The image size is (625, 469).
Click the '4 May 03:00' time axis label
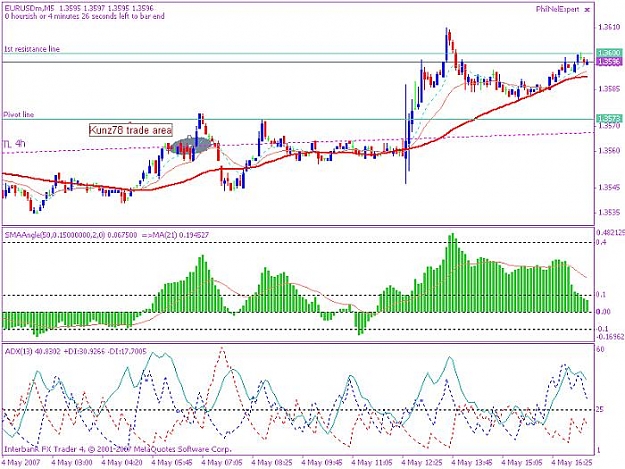[x=72, y=463]
